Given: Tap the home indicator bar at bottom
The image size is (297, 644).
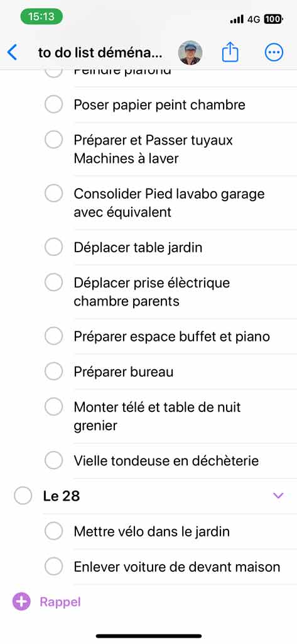Looking at the screenshot, I should (x=148, y=636).
